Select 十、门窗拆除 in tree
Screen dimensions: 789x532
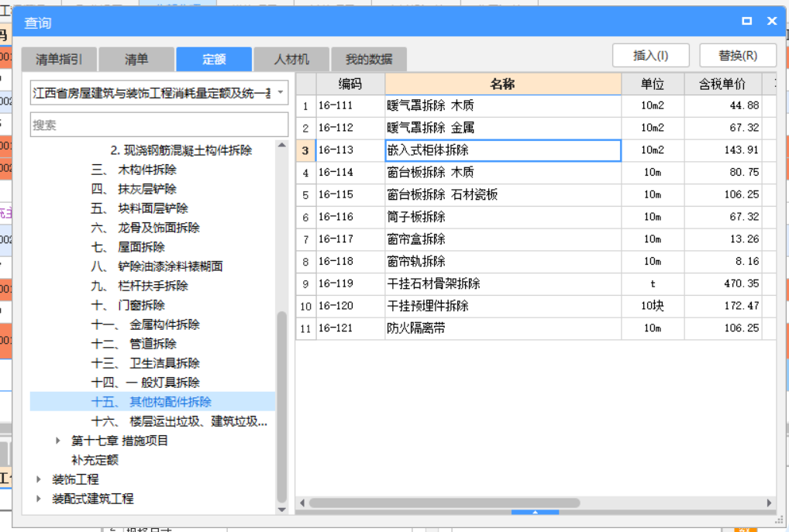click(128, 305)
